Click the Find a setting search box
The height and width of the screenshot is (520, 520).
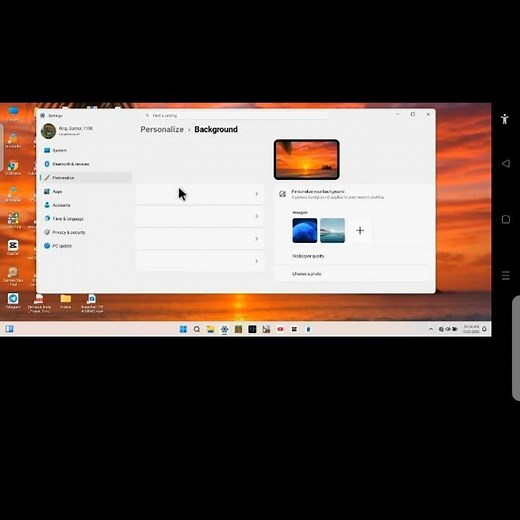click(x=236, y=115)
